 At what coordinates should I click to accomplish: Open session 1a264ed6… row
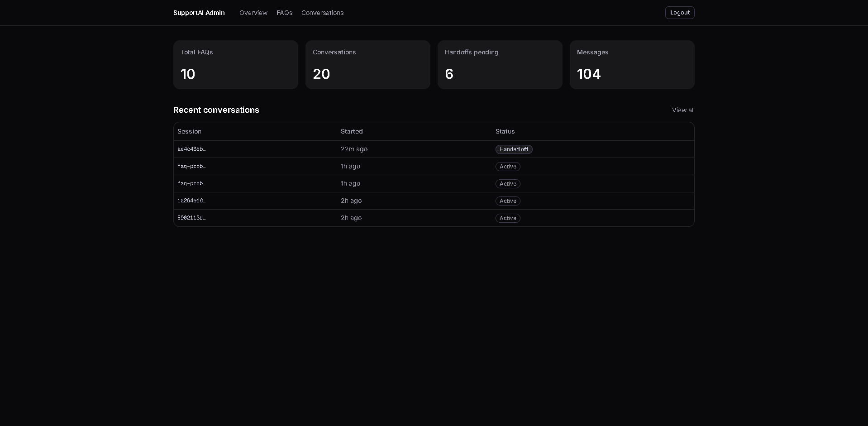pos(434,201)
